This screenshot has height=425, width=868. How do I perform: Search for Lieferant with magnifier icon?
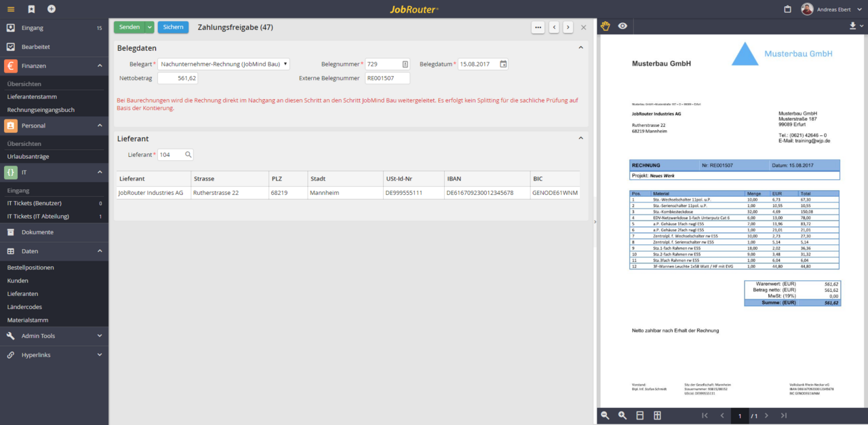click(x=189, y=155)
